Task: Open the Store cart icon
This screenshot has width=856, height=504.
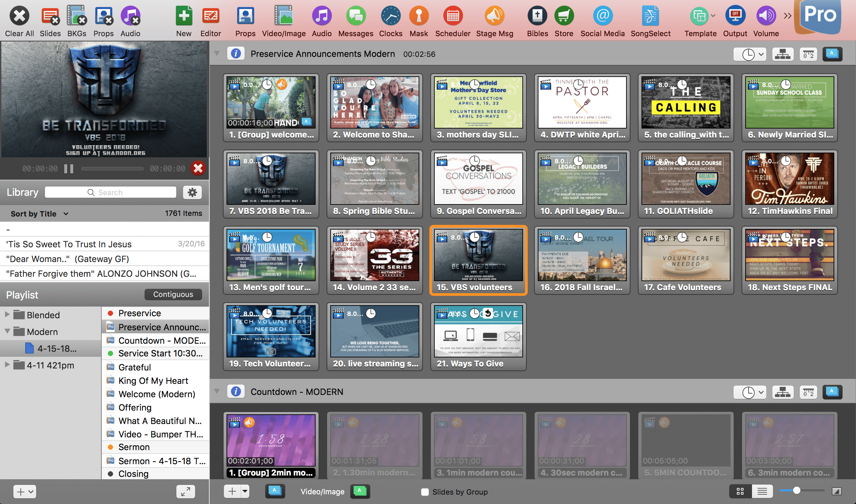Action: (x=564, y=16)
